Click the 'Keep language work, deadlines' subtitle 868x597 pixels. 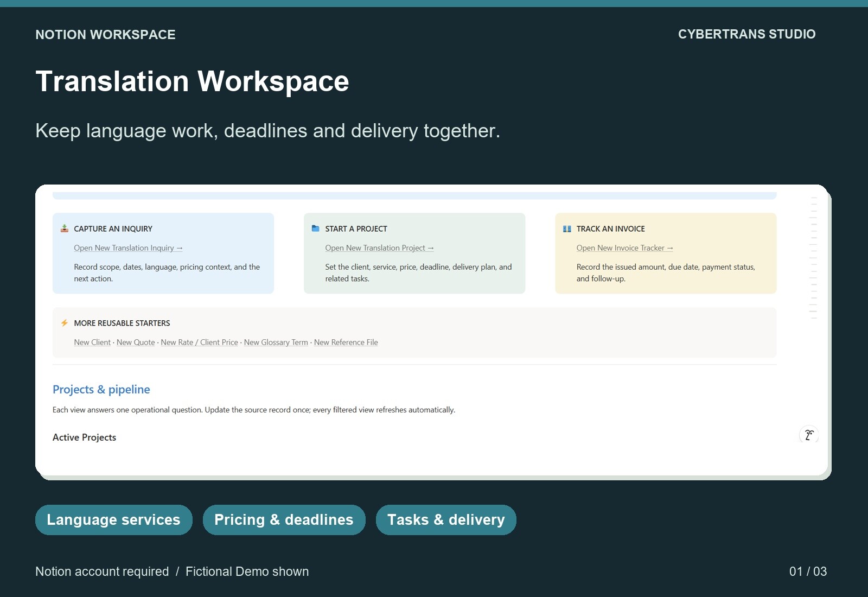pos(267,131)
